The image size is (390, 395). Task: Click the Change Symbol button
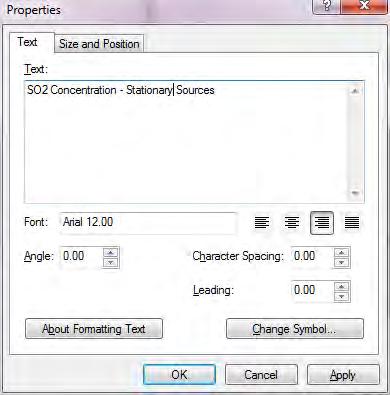point(295,329)
